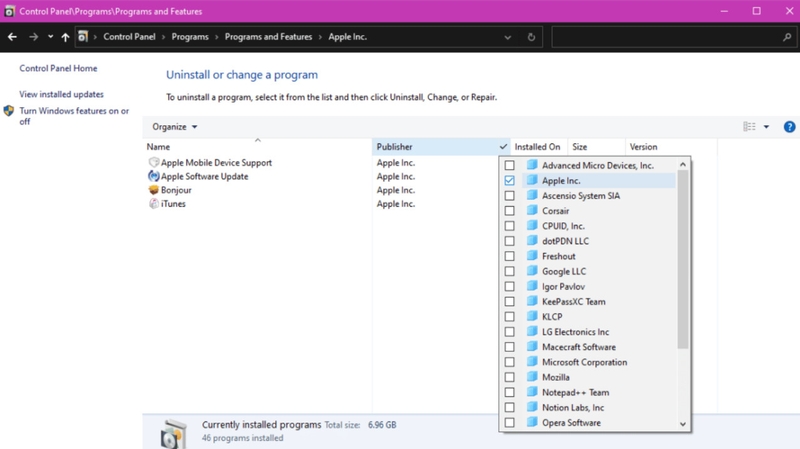Expand the chevron after Control Panel breadcrumb

point(164,37)
